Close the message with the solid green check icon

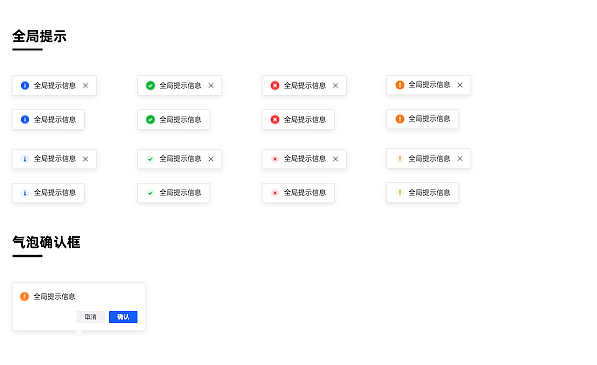[x=211, y=86]
